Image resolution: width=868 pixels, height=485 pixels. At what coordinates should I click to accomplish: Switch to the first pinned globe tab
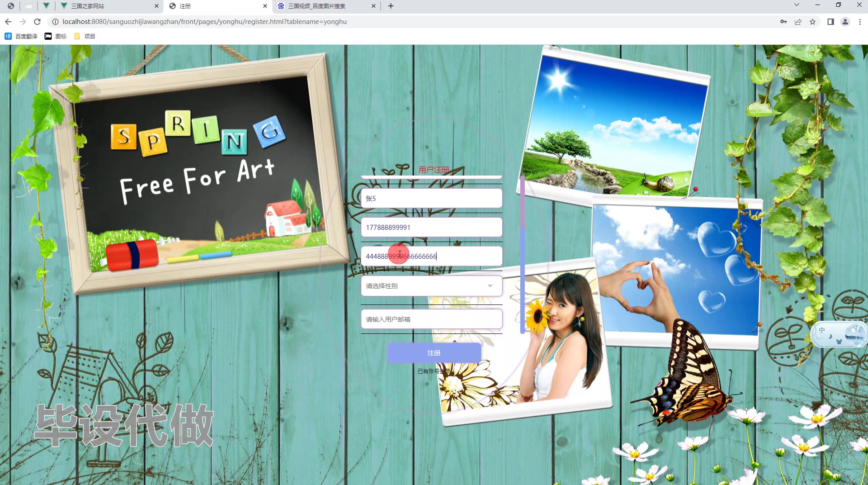tap(11, 6)
